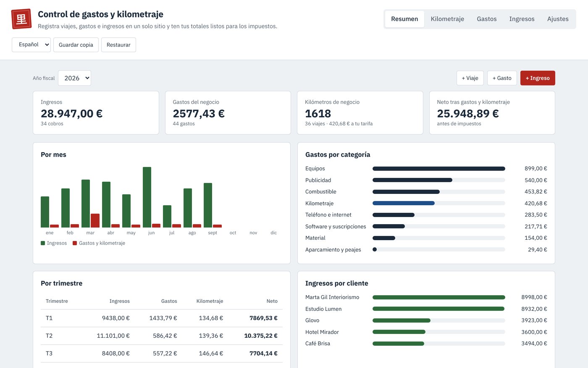588x368 pixels.
Task: Click the 1618 business kilometers value
Action: 318,114
